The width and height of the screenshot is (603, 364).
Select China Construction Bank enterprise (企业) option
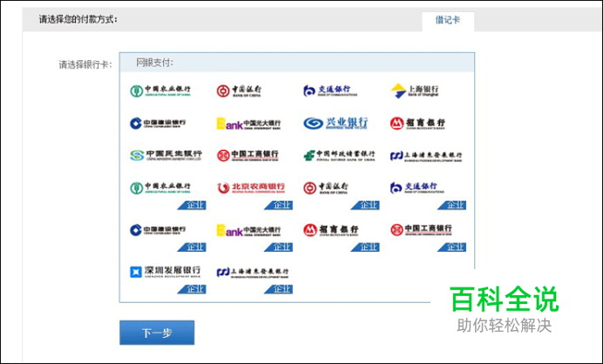[x=167, y=238]
